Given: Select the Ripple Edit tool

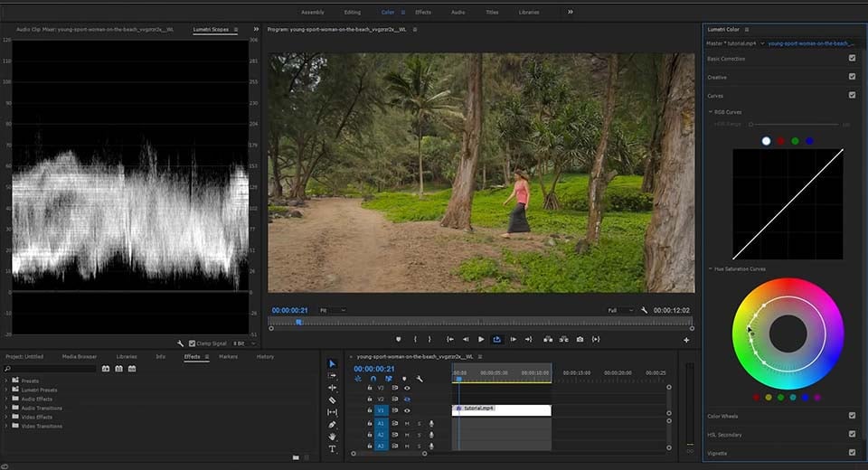Looking at the screenshot, I should (x=332, y=388).
